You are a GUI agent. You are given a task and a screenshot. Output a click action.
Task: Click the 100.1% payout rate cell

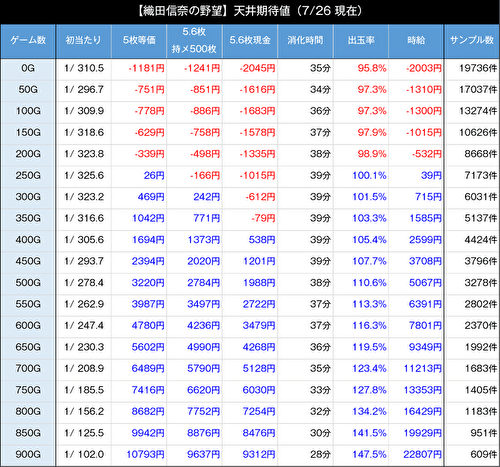pyautogui.click(x=369, y=175)
